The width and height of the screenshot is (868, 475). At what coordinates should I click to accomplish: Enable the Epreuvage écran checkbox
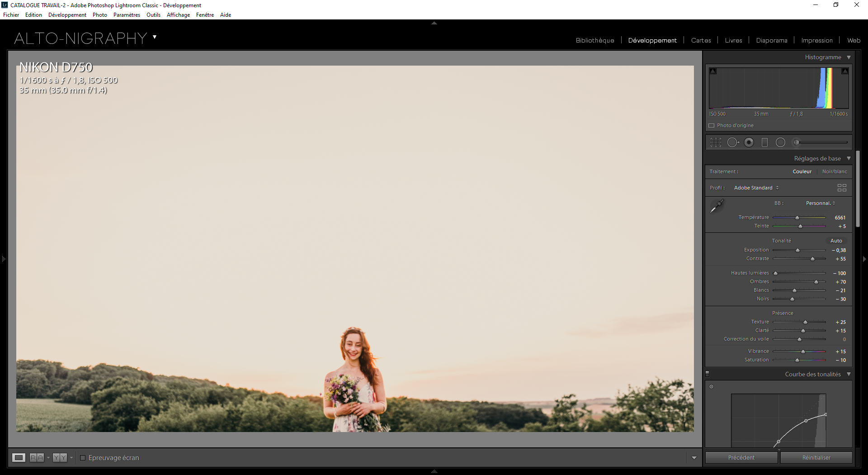coord(83,458)
